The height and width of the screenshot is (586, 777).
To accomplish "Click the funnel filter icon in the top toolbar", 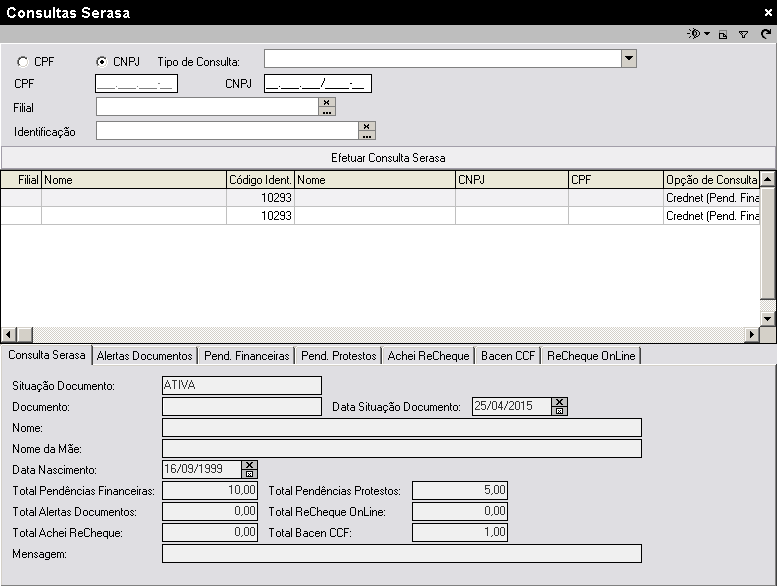I will point(743,34).
